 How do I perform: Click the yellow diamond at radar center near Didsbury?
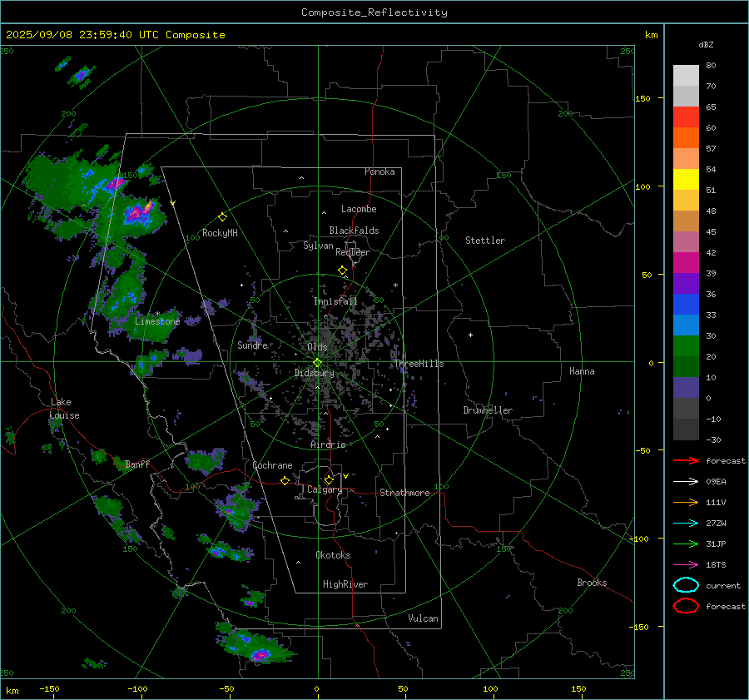click(x=318, y=363)
